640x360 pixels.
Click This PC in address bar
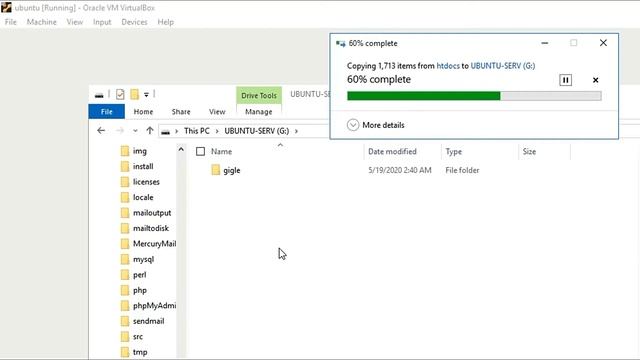[x=197, y=131]
